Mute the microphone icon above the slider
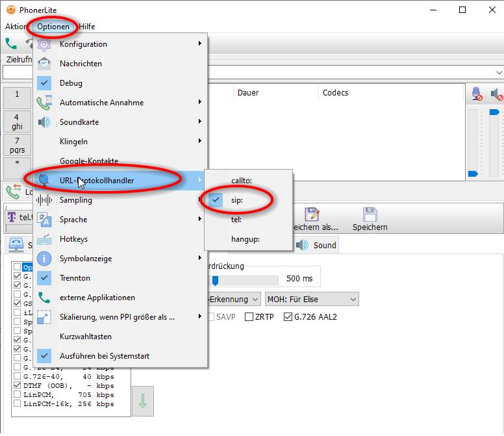The width and height of the screenshot is (504, 436). pos(477,94)
